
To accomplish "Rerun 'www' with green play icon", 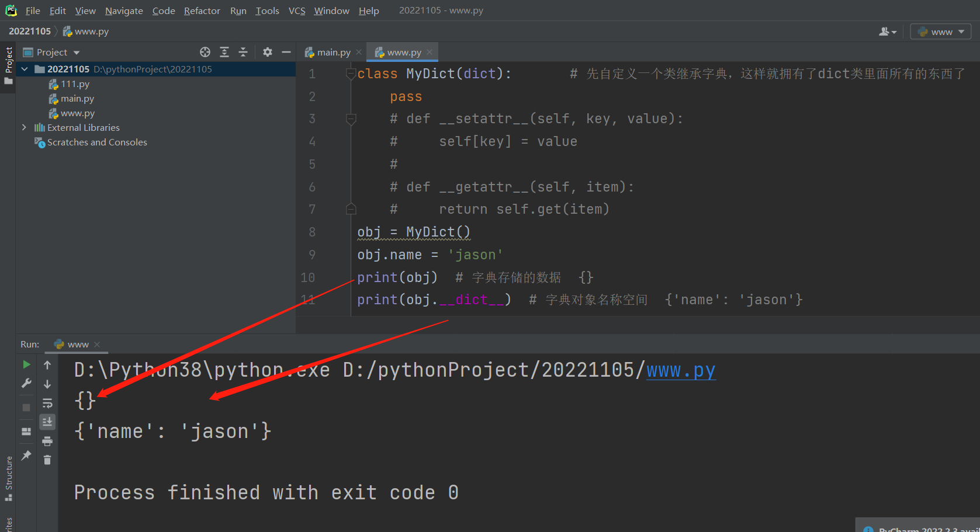I will (26, 364).
